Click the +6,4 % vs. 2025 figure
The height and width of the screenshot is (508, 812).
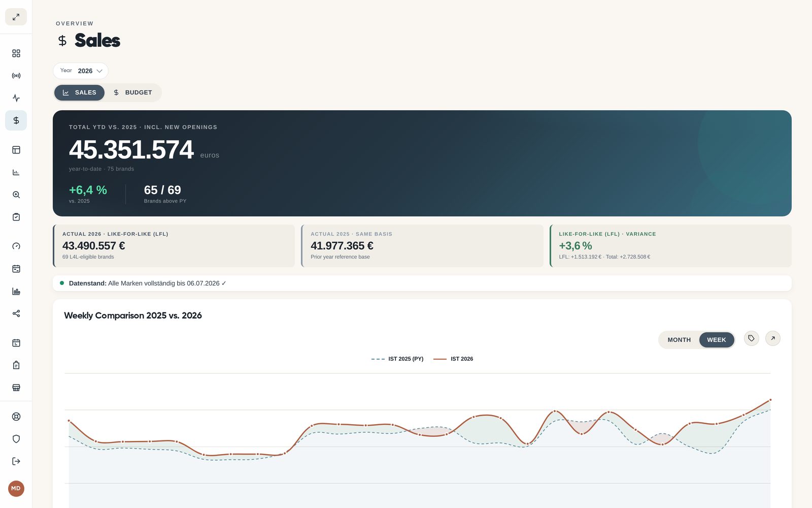click(88, 190)
